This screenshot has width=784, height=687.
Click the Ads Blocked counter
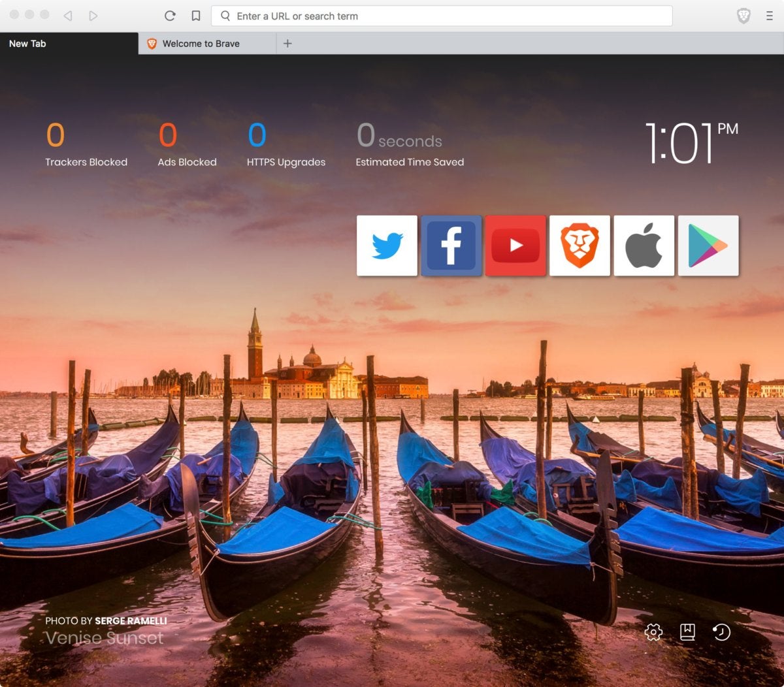[187, 145]
